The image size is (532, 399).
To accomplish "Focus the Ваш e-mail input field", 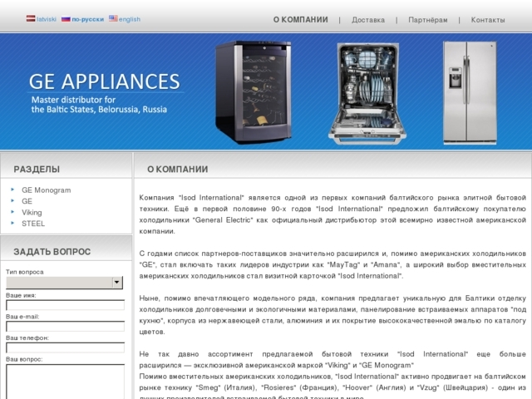I will tap(66, 327).
